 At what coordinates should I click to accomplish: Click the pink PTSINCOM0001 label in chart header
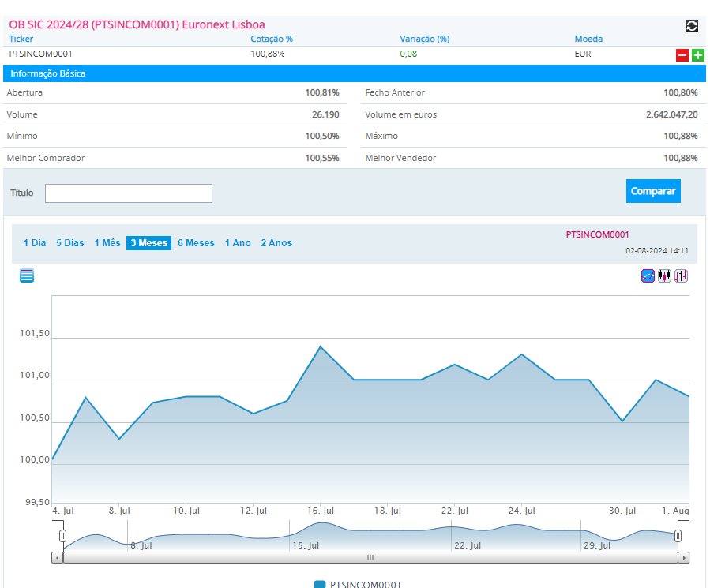(x=597, y=234)
